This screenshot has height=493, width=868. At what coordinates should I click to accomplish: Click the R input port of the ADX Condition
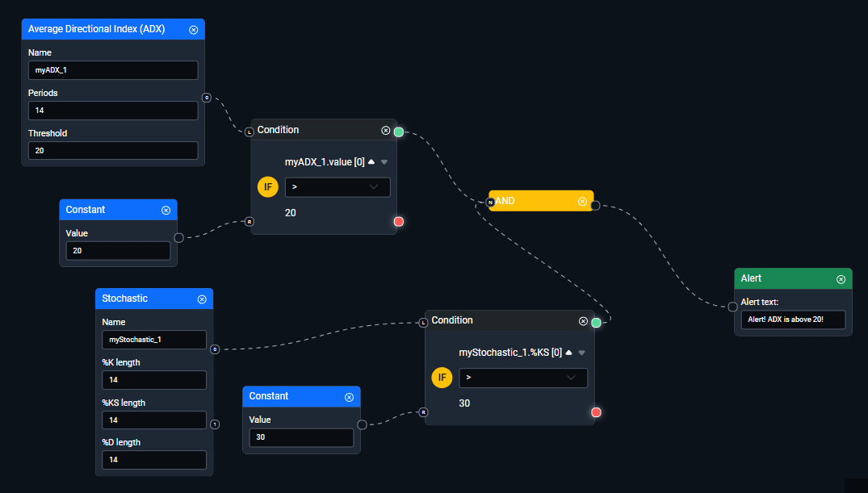(x=249, y=222)
